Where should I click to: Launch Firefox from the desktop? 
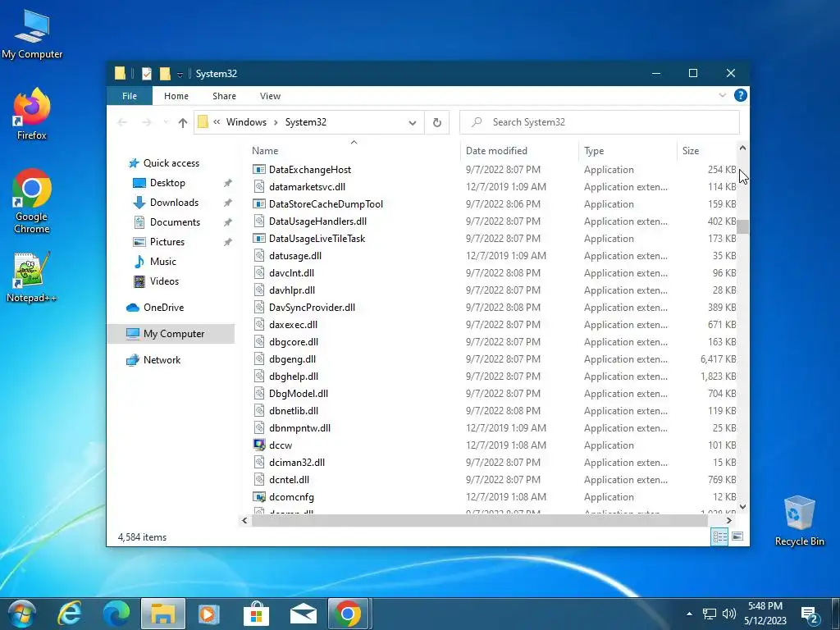(32, 113)
